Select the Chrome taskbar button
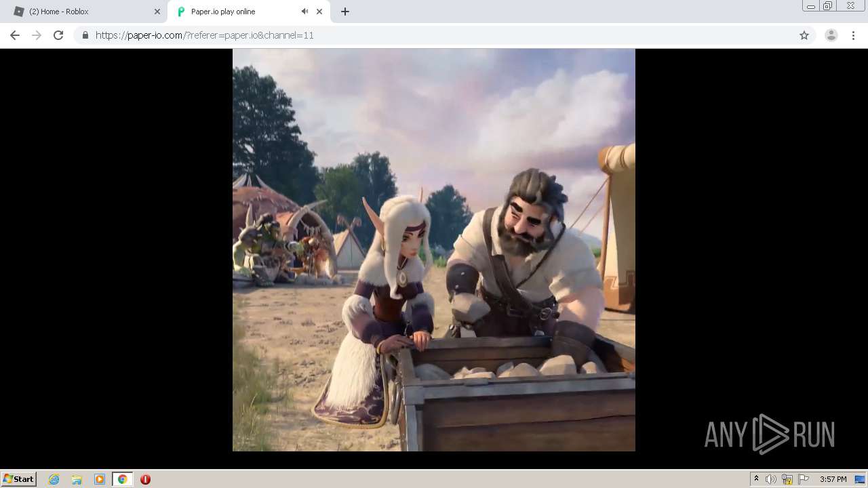Screen dimensions: 868x488 122,479
